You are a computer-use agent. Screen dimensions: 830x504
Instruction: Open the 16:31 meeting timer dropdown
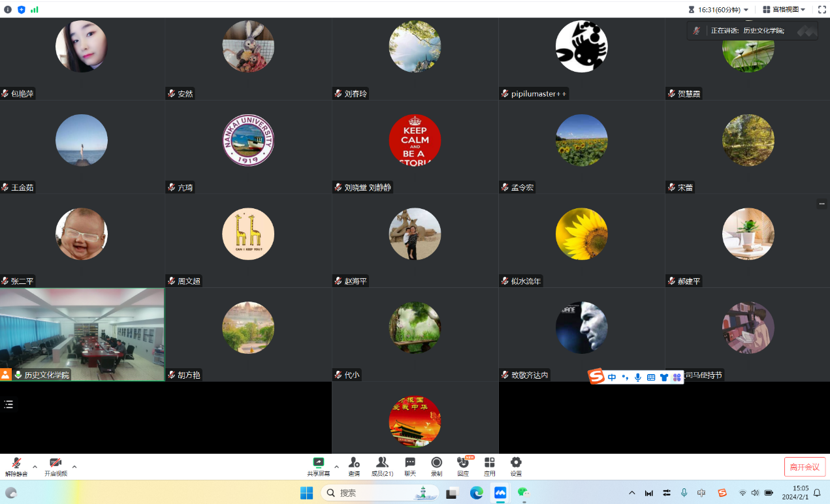coord(718,10)
